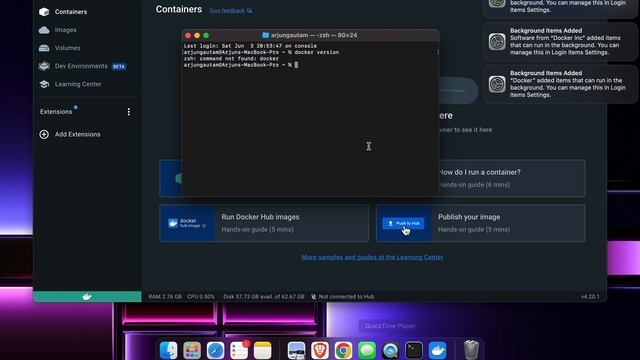
Task: Open Containers in the Docker sidebar
Action: [71, 12]
